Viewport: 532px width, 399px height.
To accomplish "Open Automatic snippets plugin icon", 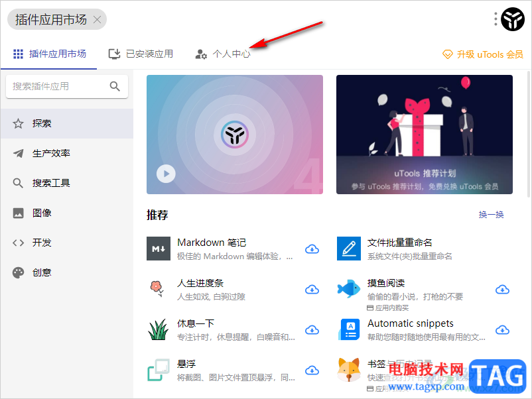I will coord(349,329).
